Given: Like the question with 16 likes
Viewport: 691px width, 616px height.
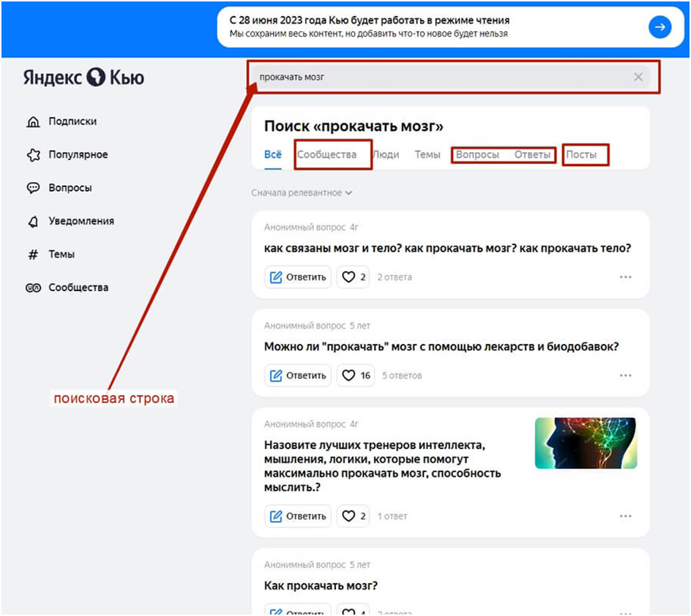Looking at the screenshot, I should click(x=356, y=375).
